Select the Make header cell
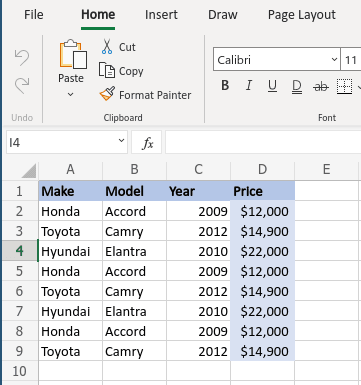 coord(70,191)
